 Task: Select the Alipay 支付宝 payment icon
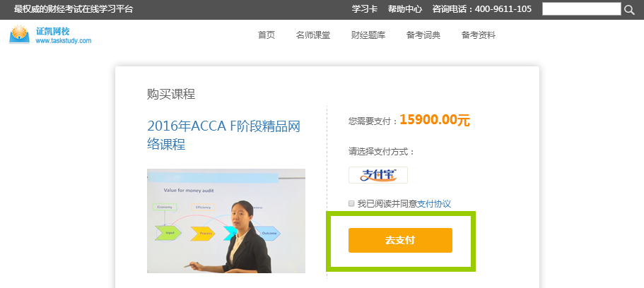pos(378,175)
